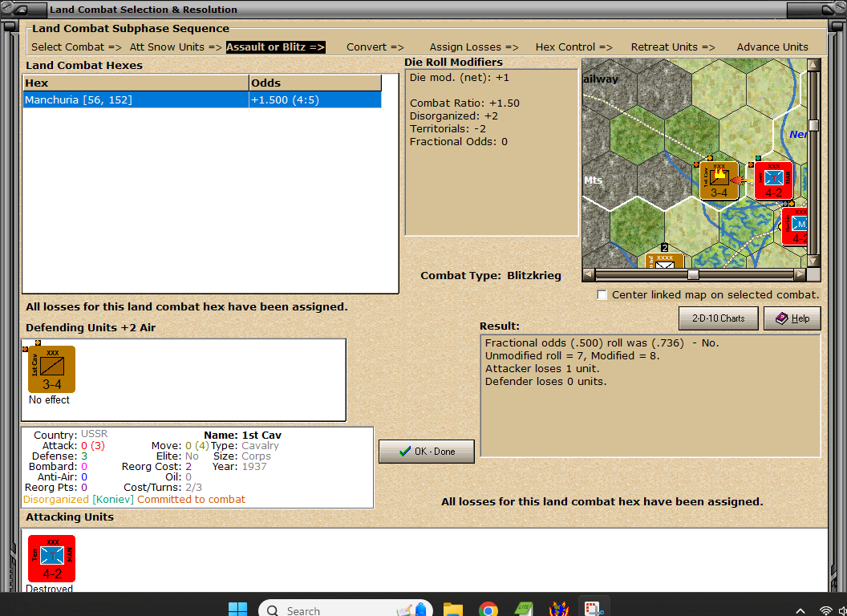
Task: Click the minimap vertical scrollbar thumb
Action: pos(813,125)
